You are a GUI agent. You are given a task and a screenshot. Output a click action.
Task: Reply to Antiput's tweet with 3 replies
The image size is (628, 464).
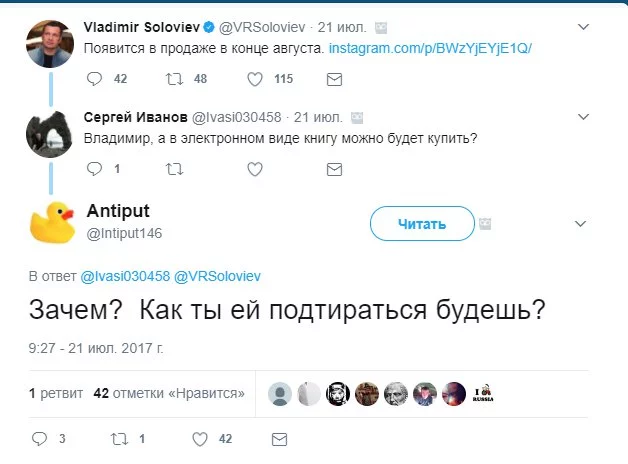click(40, 438)
